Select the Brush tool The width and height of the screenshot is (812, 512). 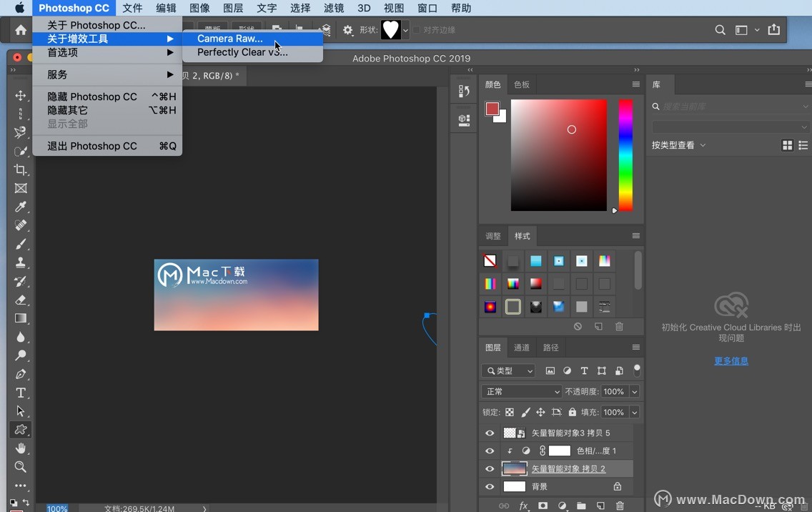point(21,244)
